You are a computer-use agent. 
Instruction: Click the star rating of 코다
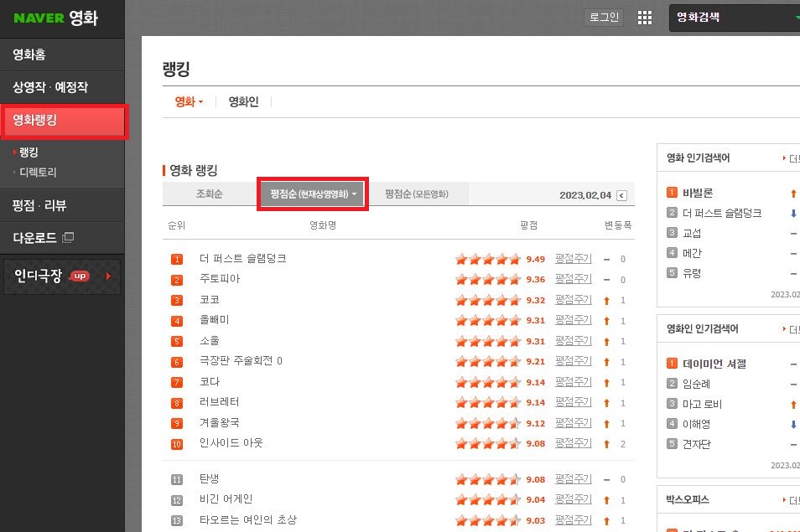(x=488, y=382)
